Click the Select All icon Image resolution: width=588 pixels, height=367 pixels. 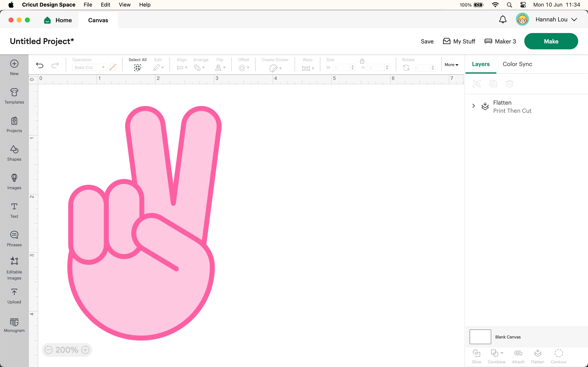pos(137,67)
